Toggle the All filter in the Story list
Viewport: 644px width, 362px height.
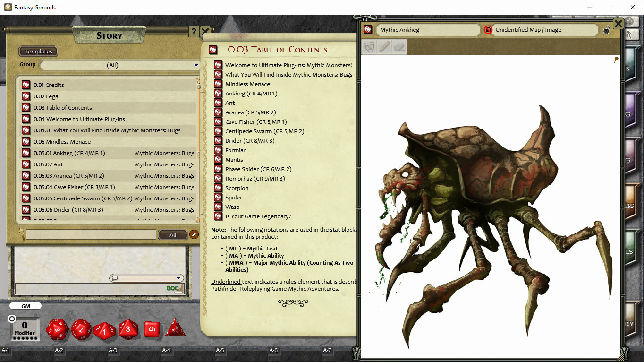pos(172,234)
